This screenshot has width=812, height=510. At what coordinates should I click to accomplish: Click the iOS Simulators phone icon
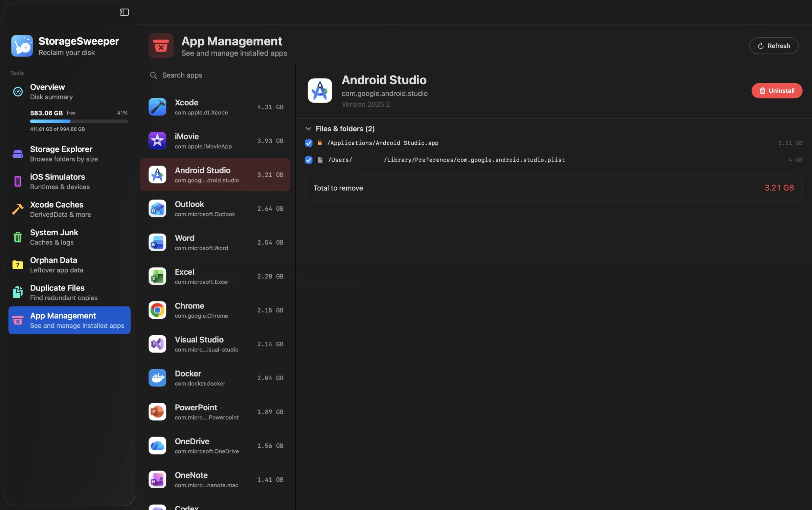coord(18,182)
